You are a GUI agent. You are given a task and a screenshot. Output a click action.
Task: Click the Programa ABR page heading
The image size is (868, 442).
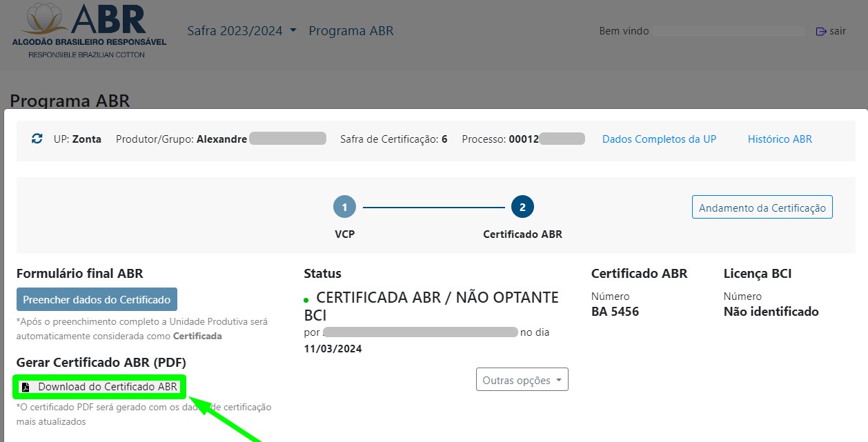coord(70,101)
